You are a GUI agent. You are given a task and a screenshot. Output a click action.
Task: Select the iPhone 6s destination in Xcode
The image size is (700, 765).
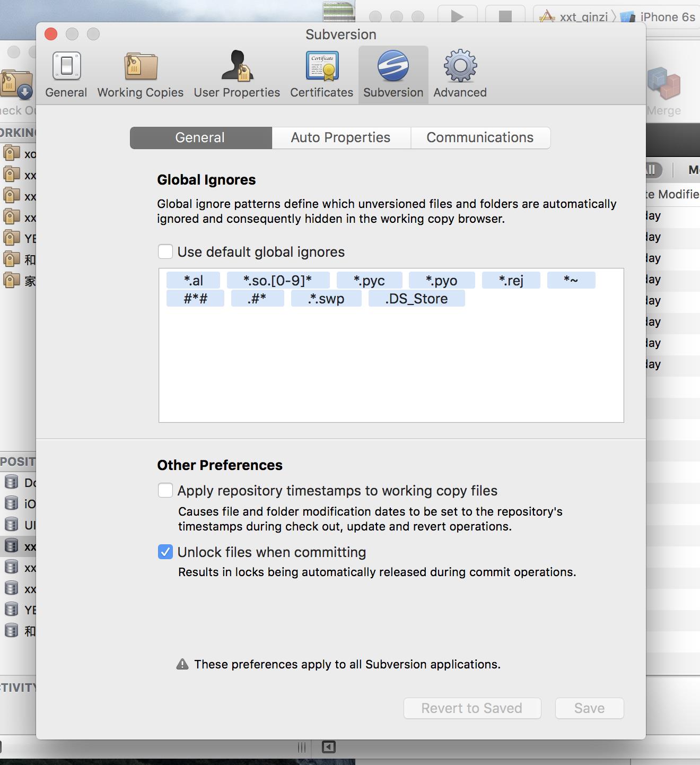click(659, 17)
